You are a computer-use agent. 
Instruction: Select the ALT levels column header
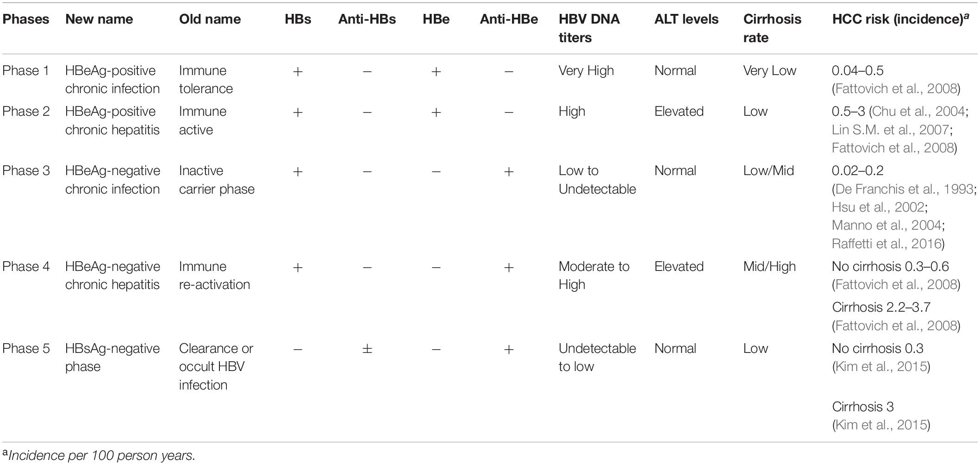(687, 19)
